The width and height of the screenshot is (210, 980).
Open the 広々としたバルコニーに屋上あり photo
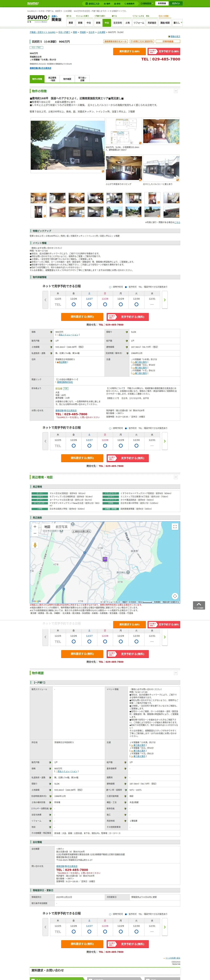click(x=161, y=168)
